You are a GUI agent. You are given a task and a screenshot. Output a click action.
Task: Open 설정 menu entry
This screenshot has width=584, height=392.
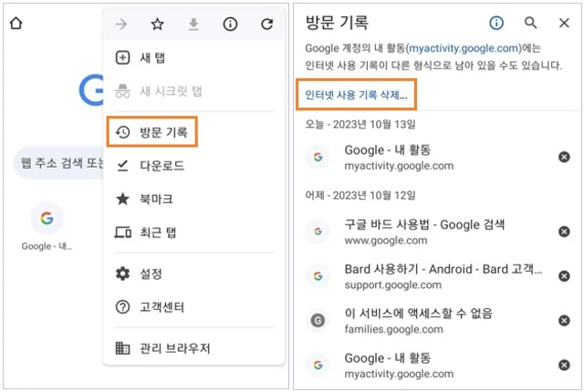pyautogui.click(x=193, y=274)
